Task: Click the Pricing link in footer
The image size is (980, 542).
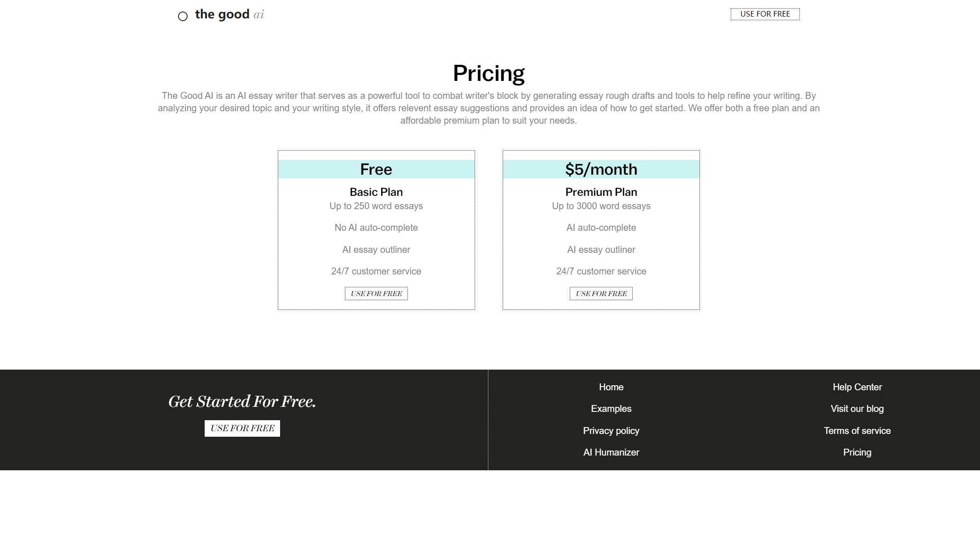Action: [857, 452]
